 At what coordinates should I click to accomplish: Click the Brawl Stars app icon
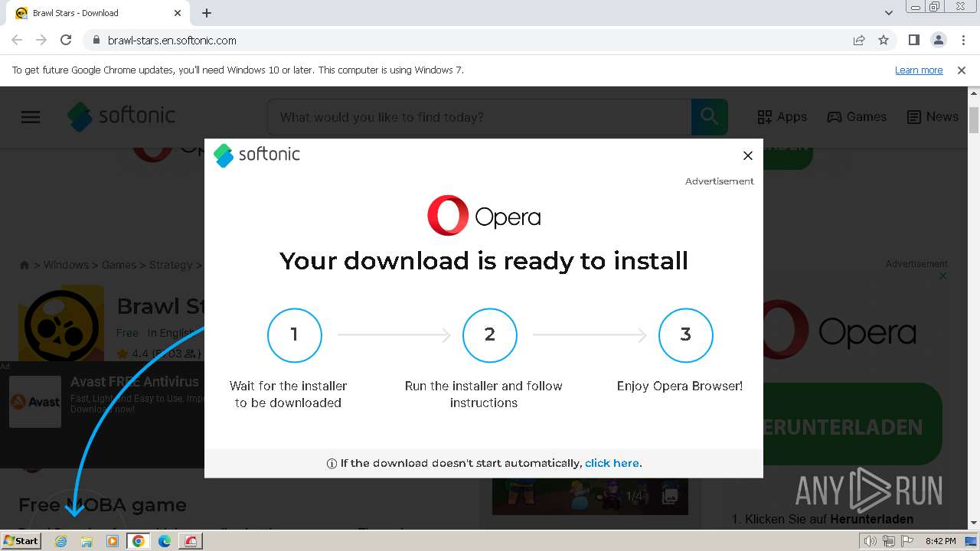[x=61, y=323]
